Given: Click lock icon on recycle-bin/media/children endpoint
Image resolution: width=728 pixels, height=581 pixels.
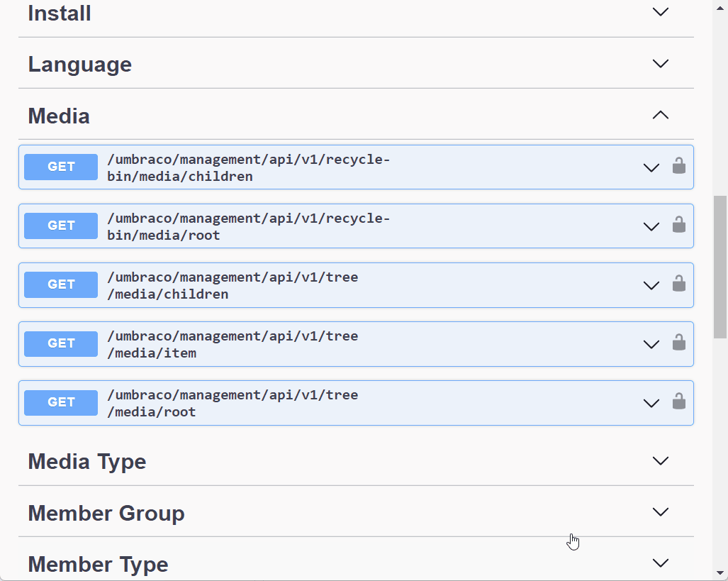Looking at the screenshot, I should coord(678,167).
